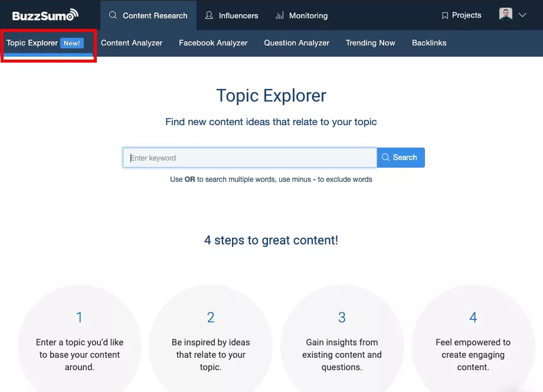Open the Backlinks tool
The height and width of the screenshot is (392, 543).
click(x=428, y=43)
